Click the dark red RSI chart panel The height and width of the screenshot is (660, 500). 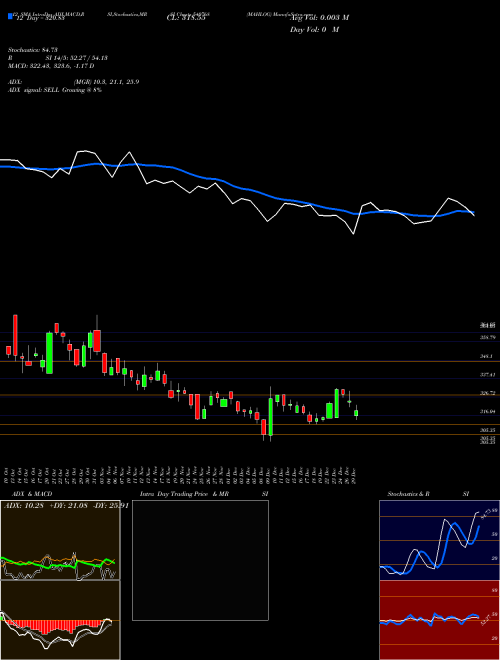439,620
